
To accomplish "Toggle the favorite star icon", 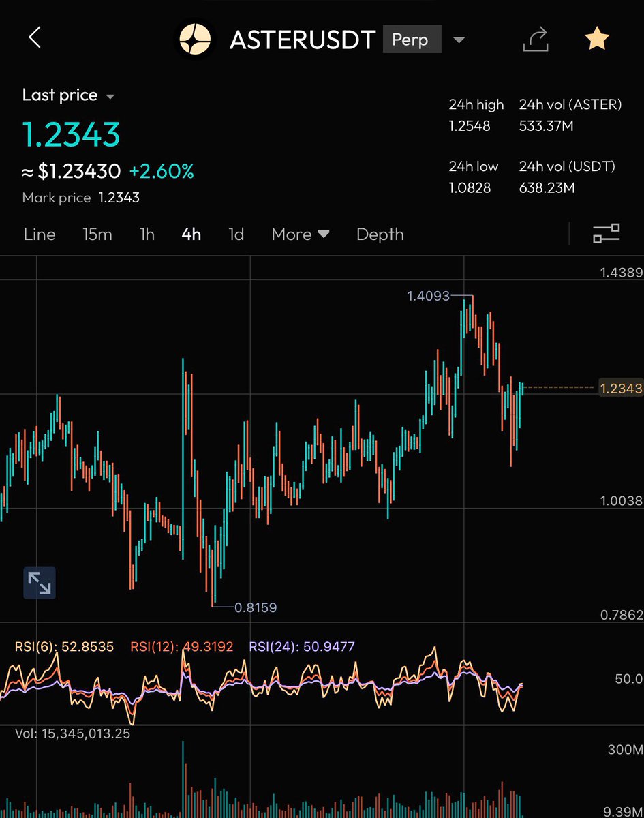I will pos(597,39).
